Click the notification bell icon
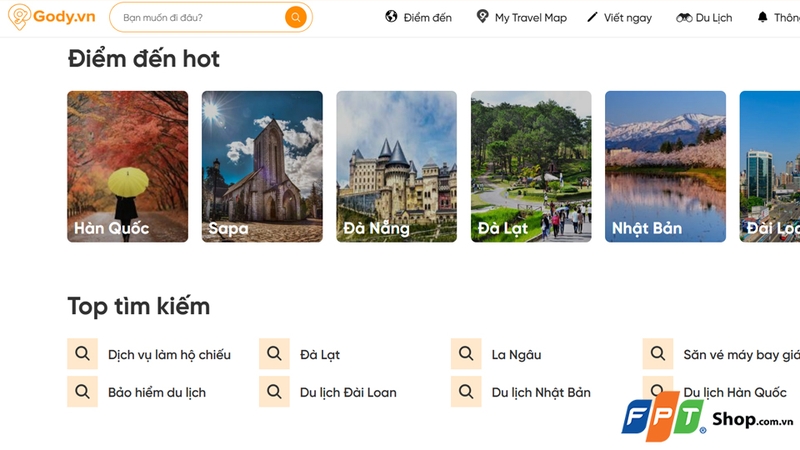Image resolution: width=800 pixels, height=450 pixels. tap(763, 17)
